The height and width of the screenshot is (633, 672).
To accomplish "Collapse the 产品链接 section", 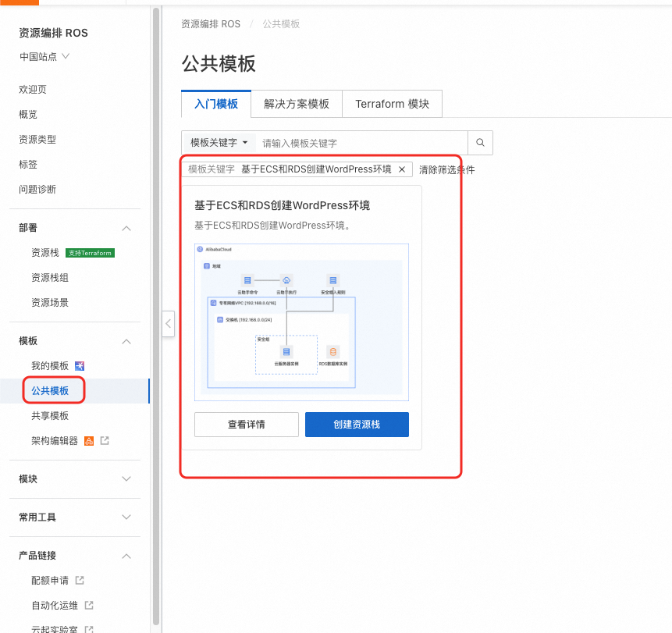I will tap(126, 556).
